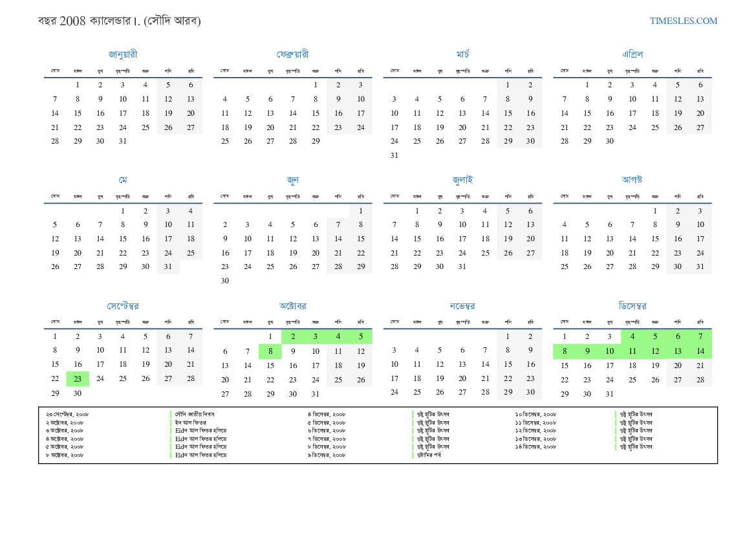Click green highlighted 23 in September
The image size is (756, 535).
coord(78,378)
